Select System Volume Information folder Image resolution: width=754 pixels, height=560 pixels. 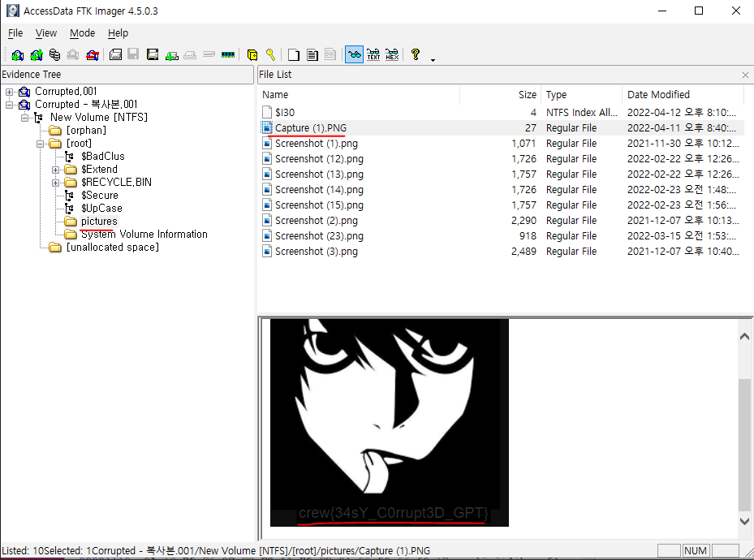[x=144, y=234]
